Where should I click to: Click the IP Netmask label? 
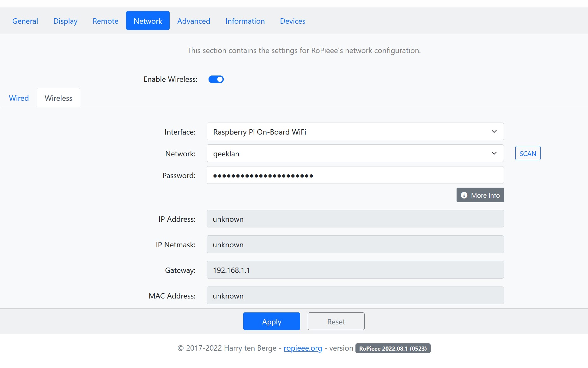coord(176,245)
